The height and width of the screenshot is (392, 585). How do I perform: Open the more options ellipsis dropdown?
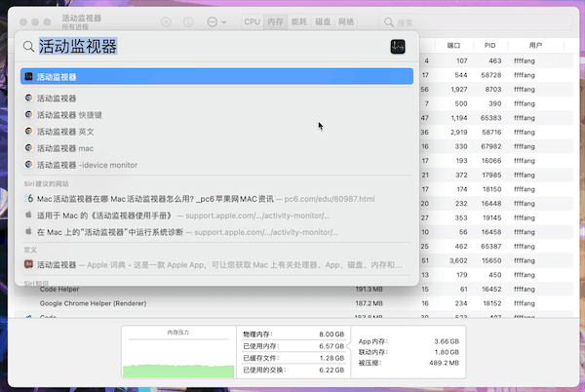pos(216,22)
